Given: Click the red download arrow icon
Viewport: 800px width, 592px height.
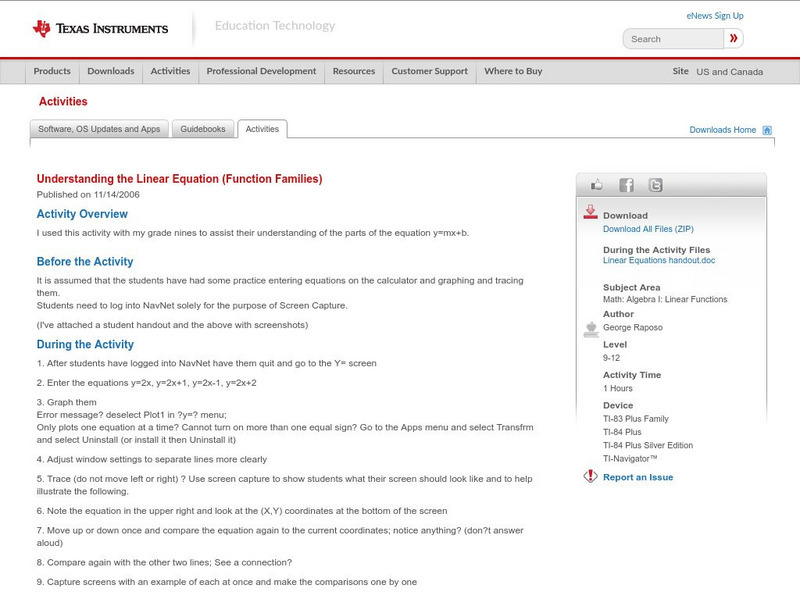Looking at the screenshot, I should coord(590,212).
